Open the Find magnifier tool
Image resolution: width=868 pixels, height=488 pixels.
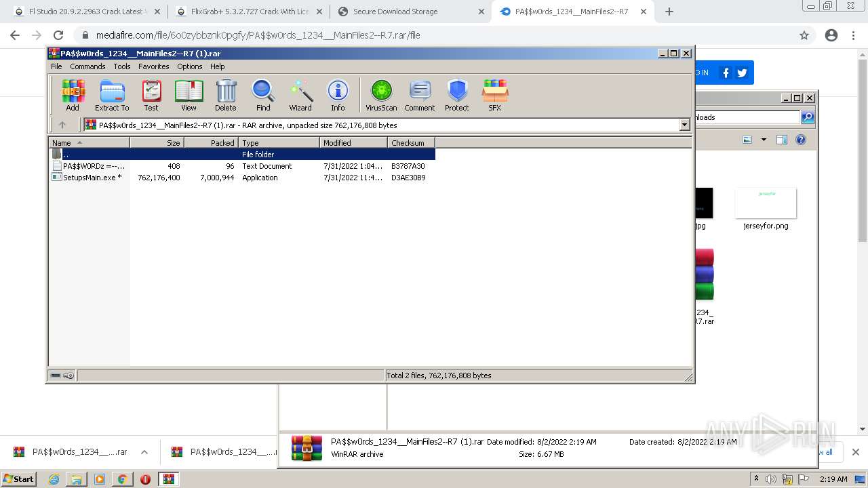[263, 95]
